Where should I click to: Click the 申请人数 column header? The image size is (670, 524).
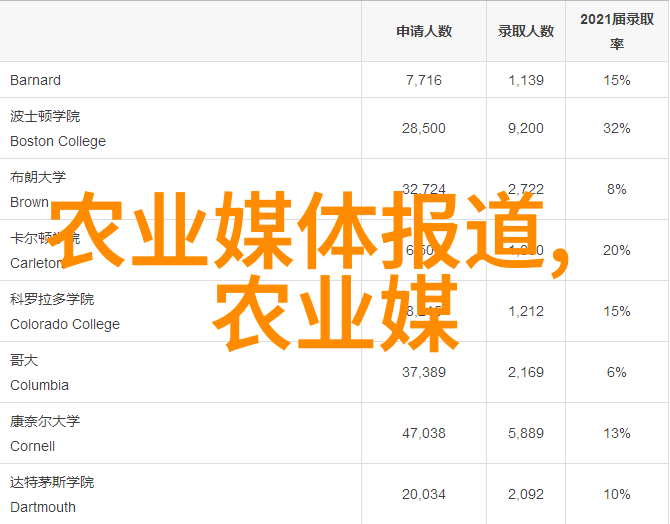click(x=424, y=31)
